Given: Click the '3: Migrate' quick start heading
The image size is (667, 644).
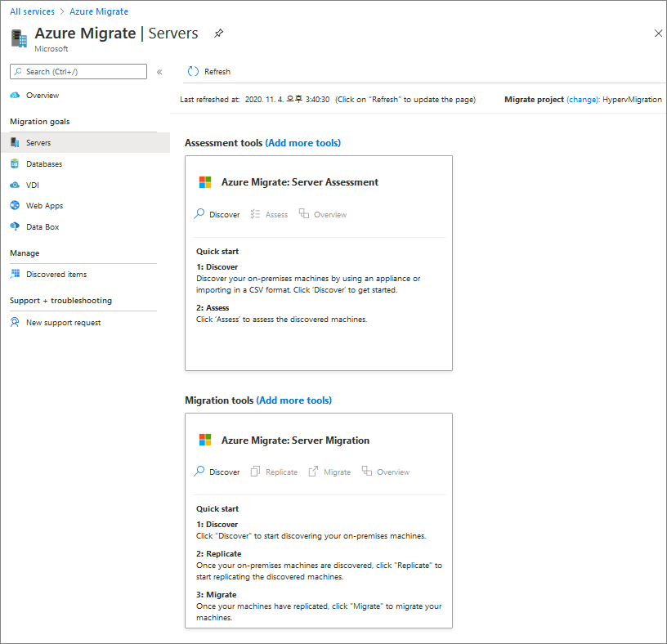Looking at the screenshot, I should [x=216, y=595].
